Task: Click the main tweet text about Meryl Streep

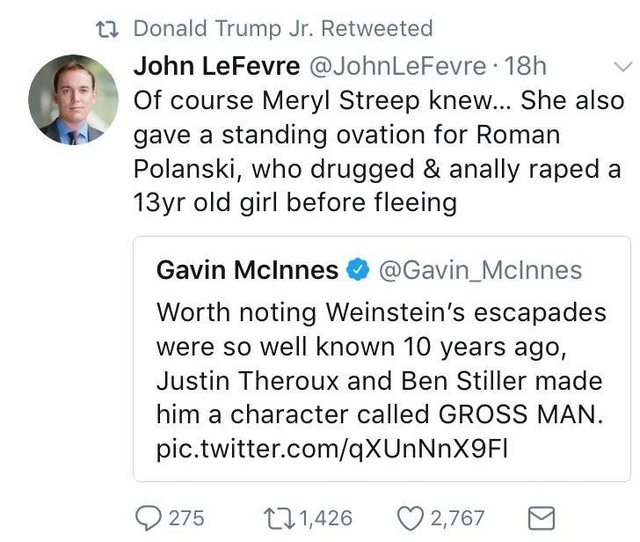Action: (x=379, y=152)
